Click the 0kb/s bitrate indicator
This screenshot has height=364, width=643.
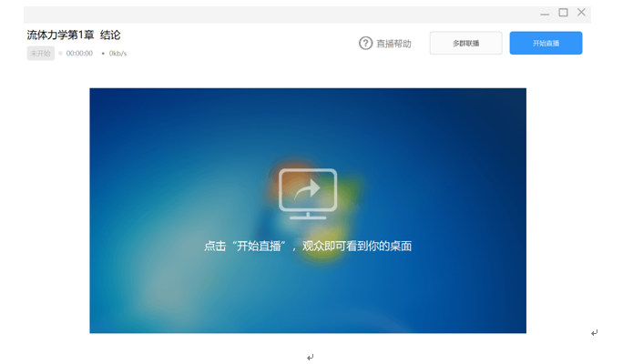click(117, 54)
